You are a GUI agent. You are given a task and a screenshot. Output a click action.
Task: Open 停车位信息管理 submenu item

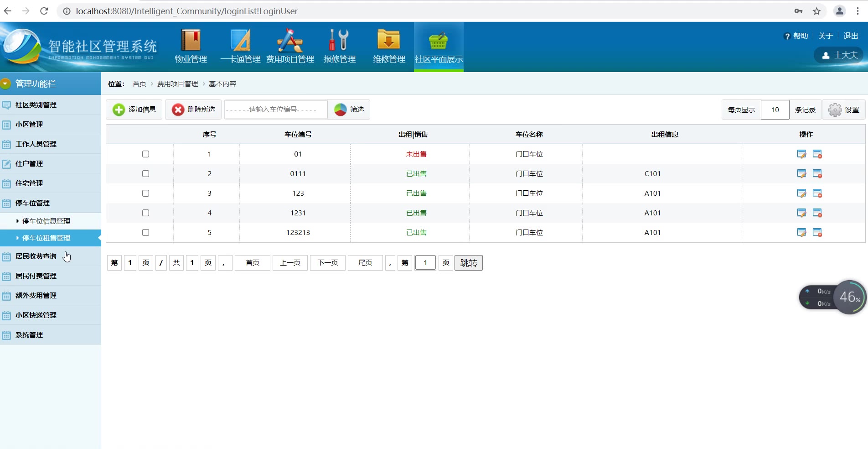click(46, 221)
